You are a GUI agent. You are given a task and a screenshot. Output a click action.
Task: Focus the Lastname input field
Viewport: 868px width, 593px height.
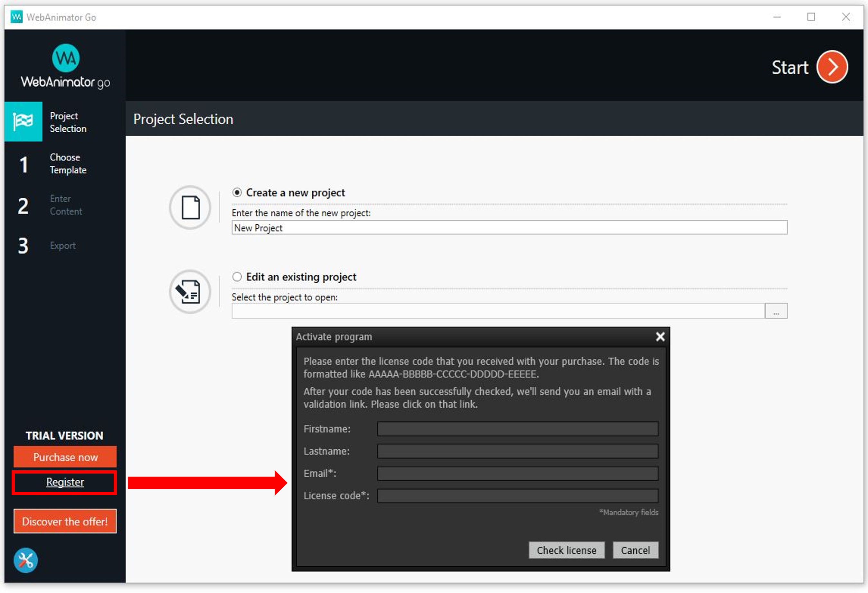pyautogui.click(x=518, y=451)
